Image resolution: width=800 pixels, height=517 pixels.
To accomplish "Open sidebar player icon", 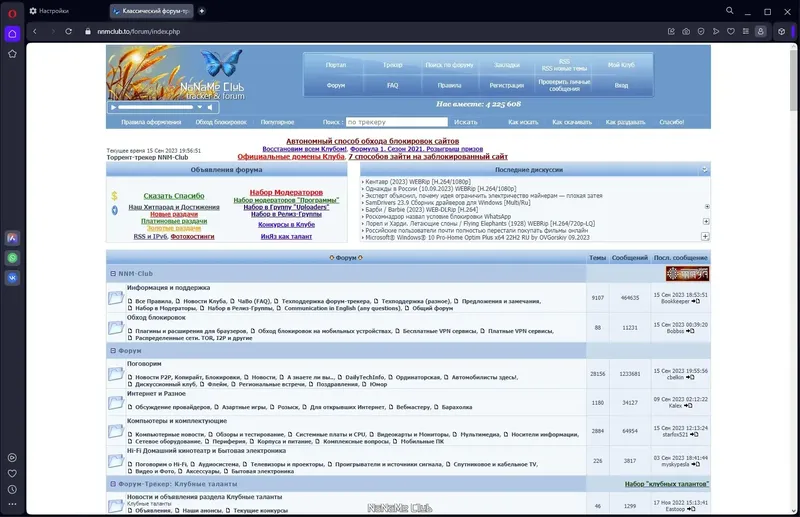I will (x=12, y=458).
